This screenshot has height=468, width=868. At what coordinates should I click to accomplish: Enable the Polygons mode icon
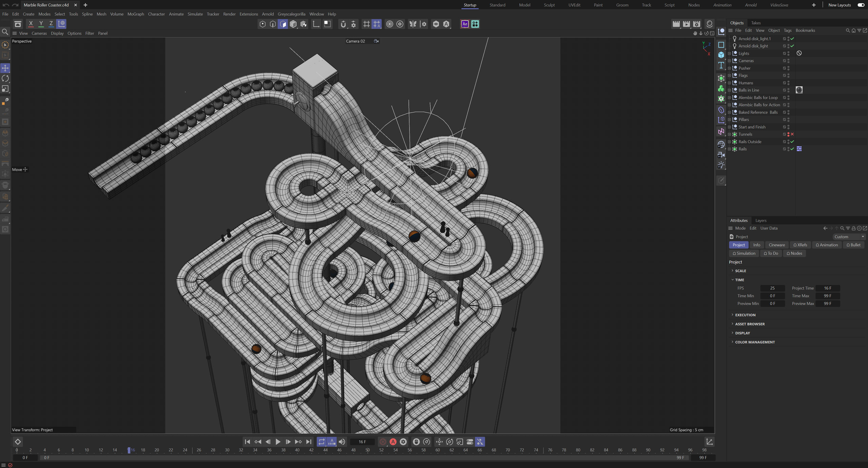coord(283,24)
